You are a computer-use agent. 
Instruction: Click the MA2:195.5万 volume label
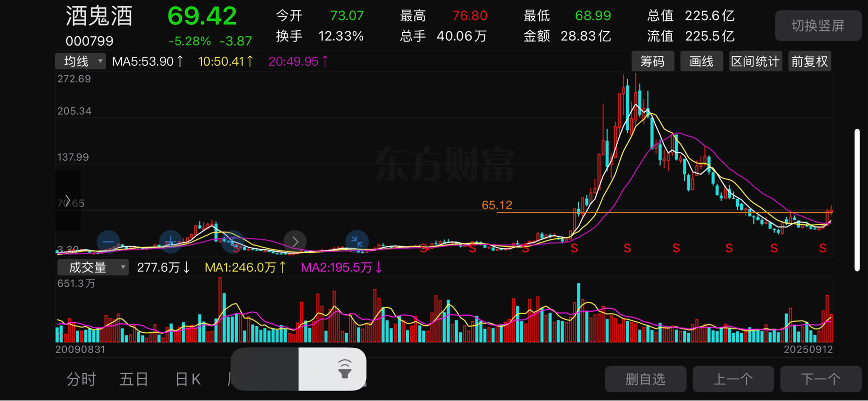tap(341, 268)
